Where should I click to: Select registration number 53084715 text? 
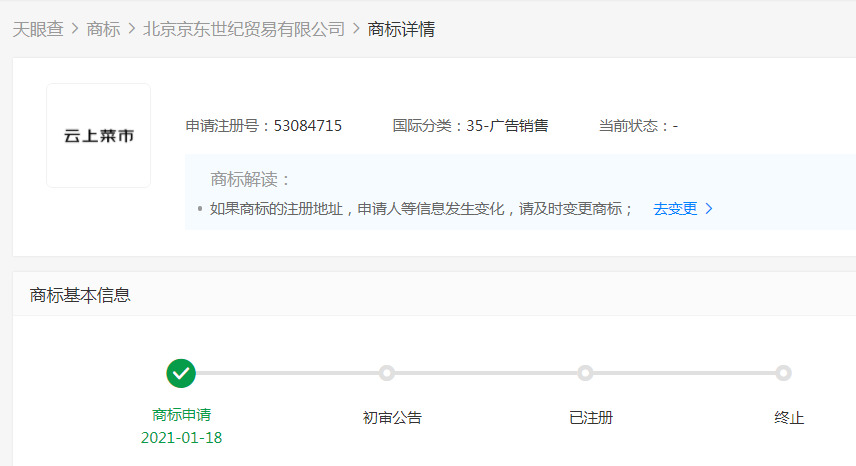[307, 126]
